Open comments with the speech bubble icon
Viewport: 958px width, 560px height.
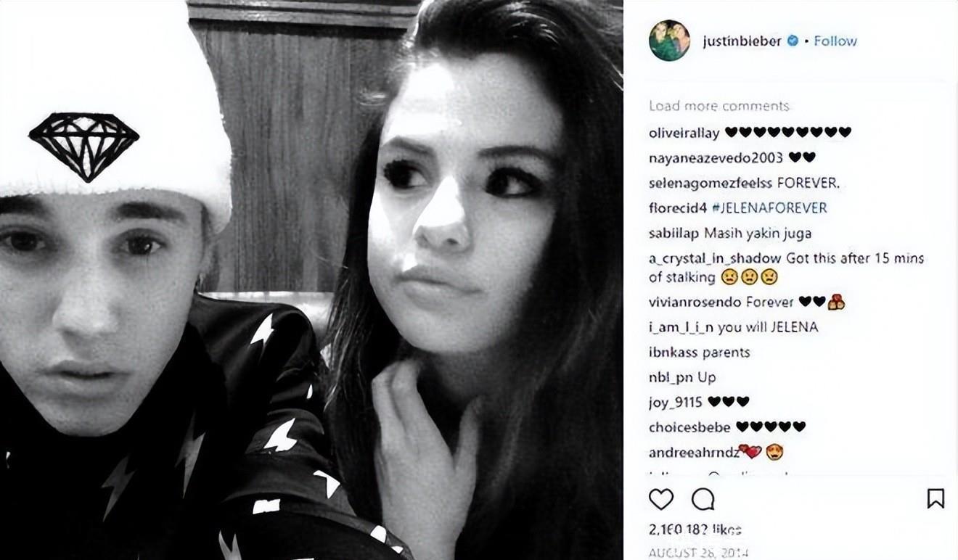(703, 499)
